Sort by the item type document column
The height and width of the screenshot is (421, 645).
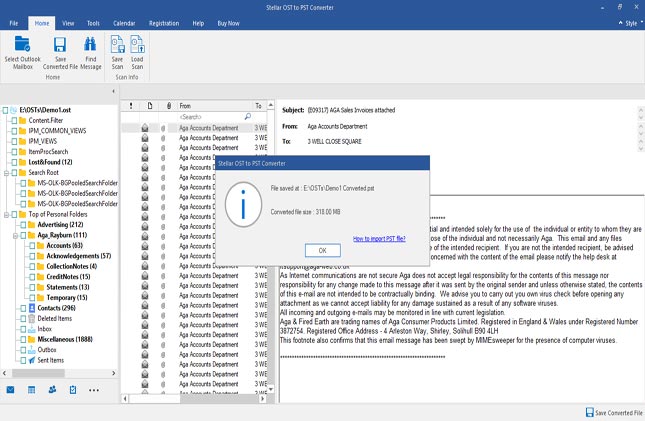pos(150,106)
